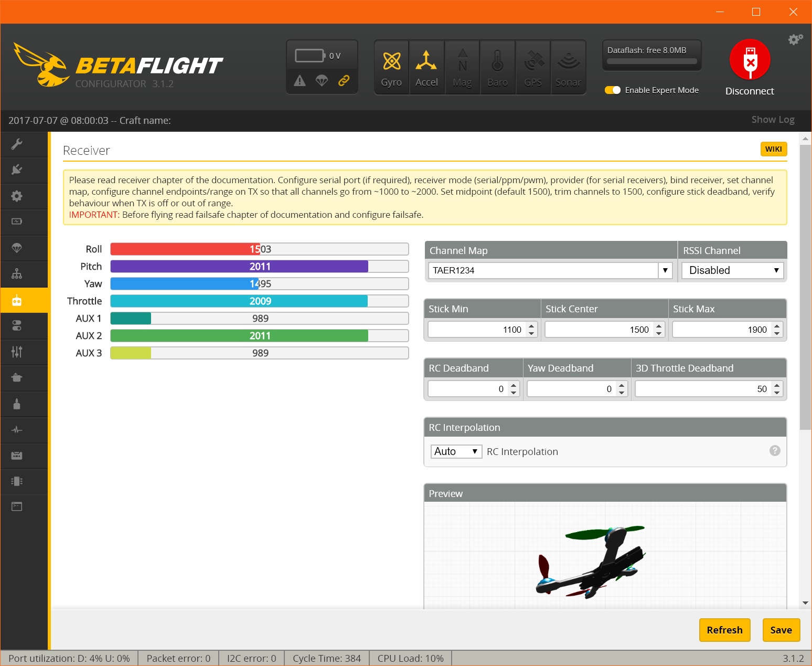812x666 pixels.
Task: Open the Motors tab icon
Action: (x=17, y=404)
